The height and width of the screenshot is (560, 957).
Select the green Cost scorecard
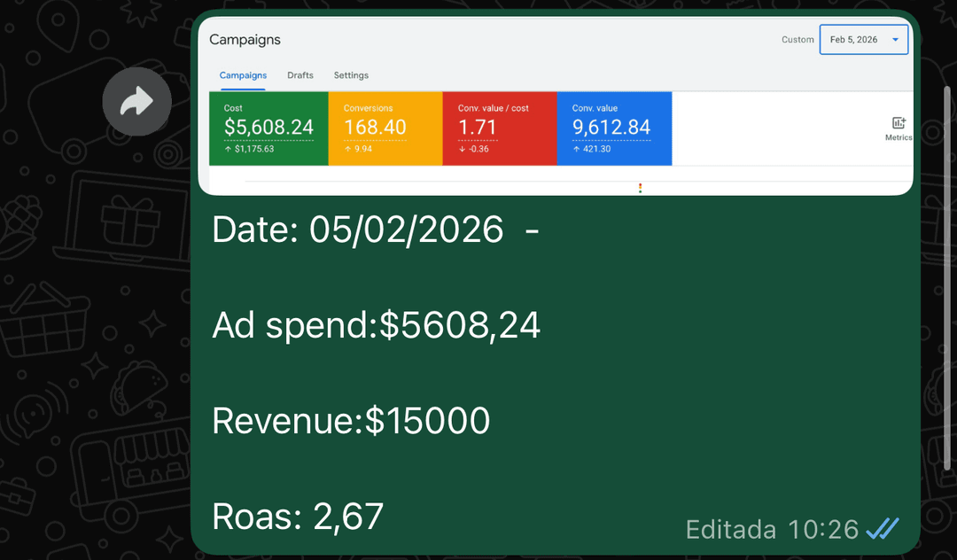point(268,128)
